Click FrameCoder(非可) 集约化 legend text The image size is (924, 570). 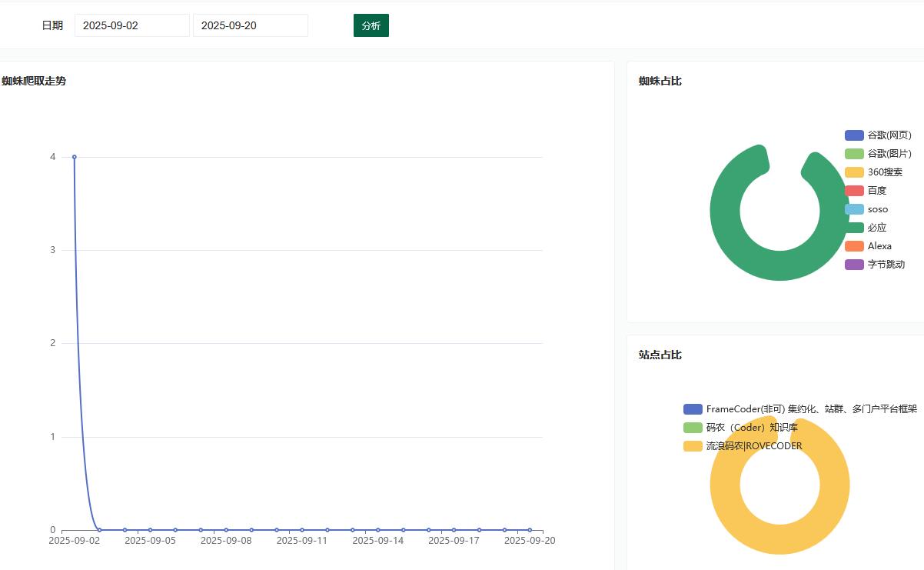pyautogui.click(x=812, y=409)
